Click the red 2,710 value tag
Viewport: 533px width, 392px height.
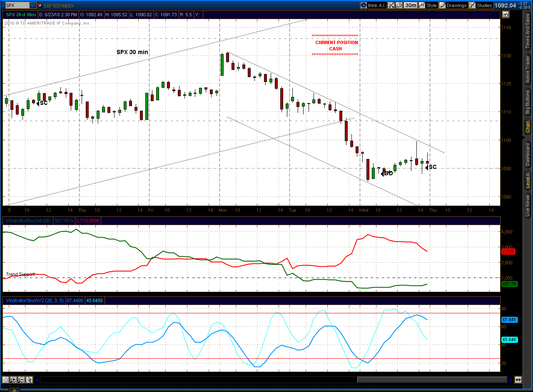coord(508,252)
